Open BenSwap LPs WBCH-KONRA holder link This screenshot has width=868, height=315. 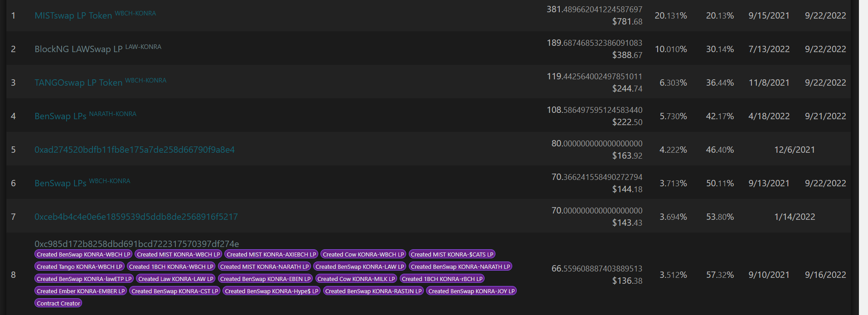pos(60,183)
